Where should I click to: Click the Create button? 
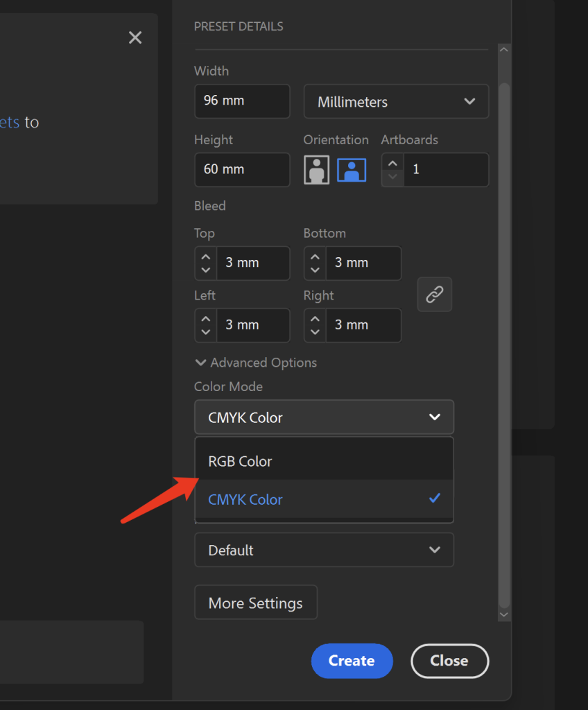(352, 661)
